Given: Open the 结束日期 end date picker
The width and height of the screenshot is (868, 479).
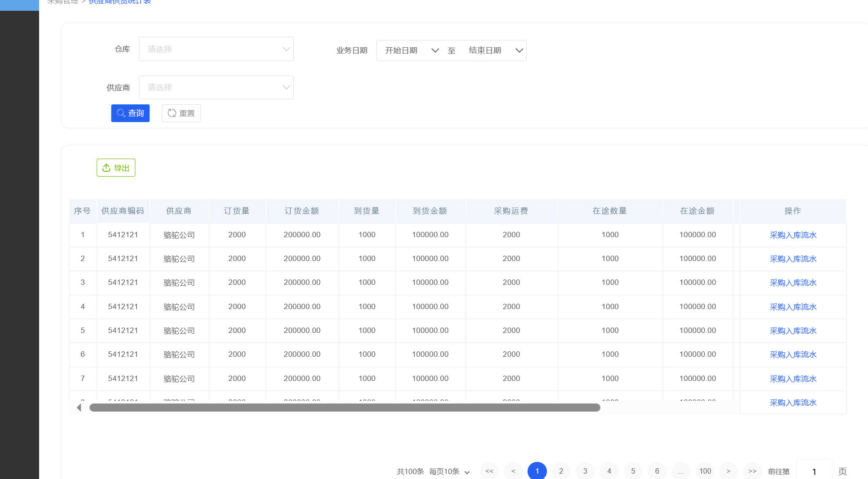Looking at the screenshot, I should (496, 50).
